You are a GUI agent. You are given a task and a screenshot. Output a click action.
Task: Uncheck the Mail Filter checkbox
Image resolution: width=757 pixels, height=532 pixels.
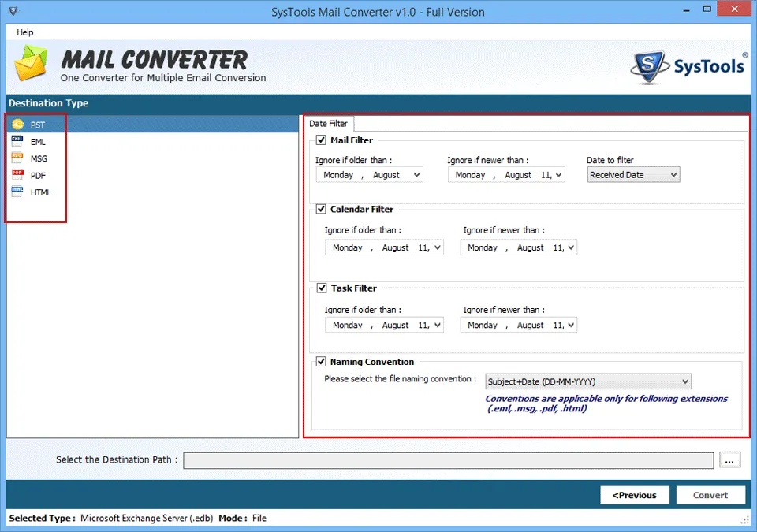321,140
